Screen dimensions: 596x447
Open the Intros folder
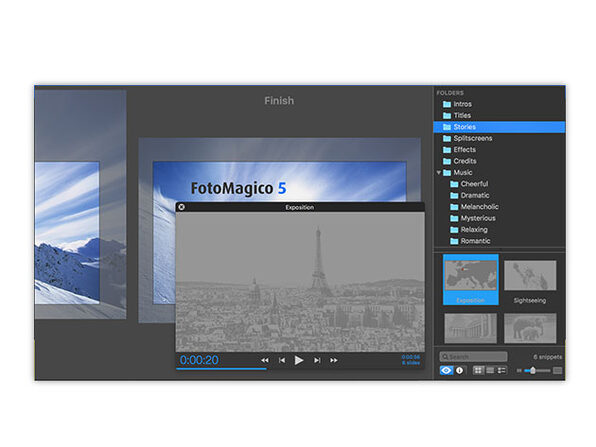click(x=499, y=104)
